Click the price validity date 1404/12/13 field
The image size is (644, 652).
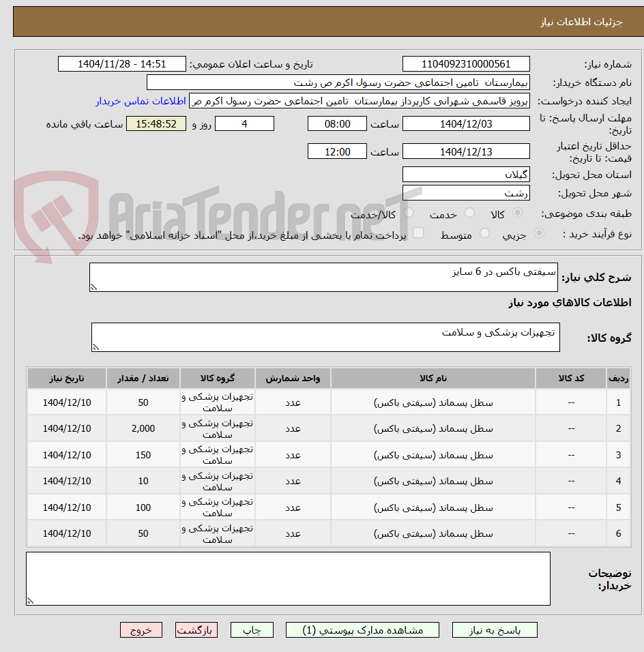click(x=466, y=151)
